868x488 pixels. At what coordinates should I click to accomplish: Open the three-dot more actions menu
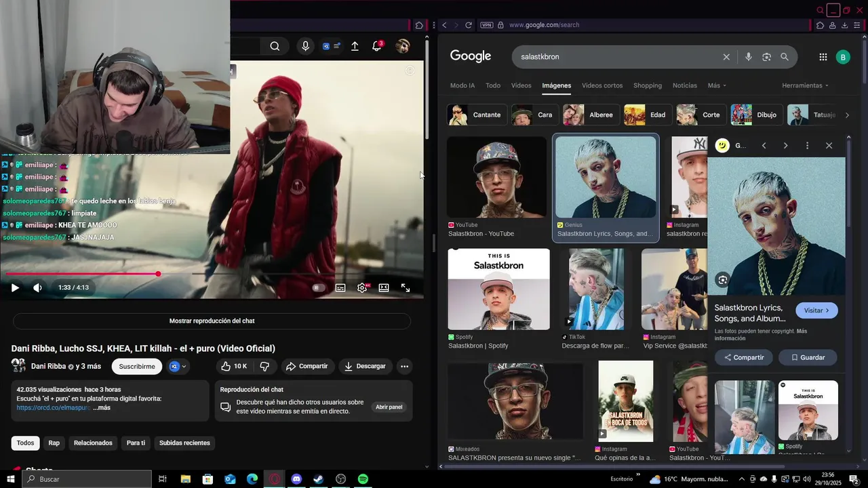point(404,366)
